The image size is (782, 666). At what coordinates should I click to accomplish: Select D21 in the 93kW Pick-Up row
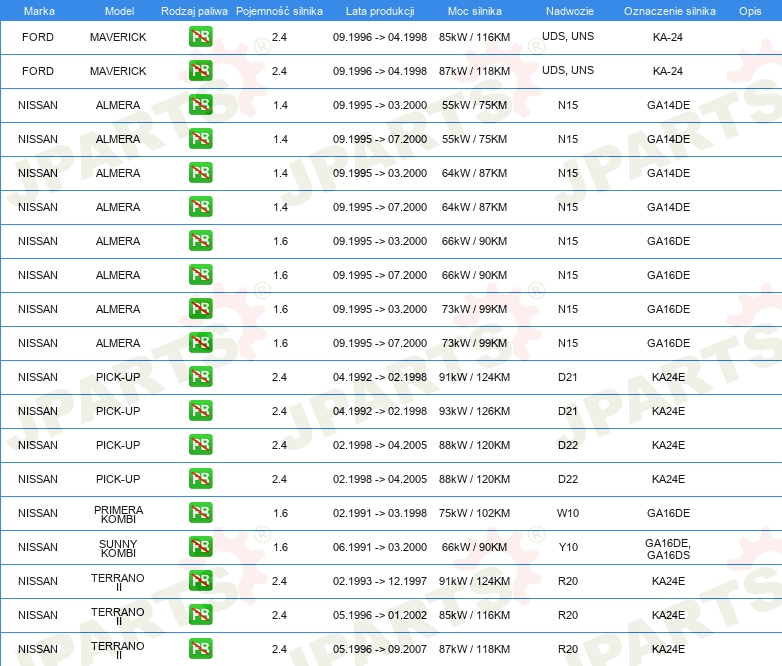pyautogui.click(x=568, y=411)
